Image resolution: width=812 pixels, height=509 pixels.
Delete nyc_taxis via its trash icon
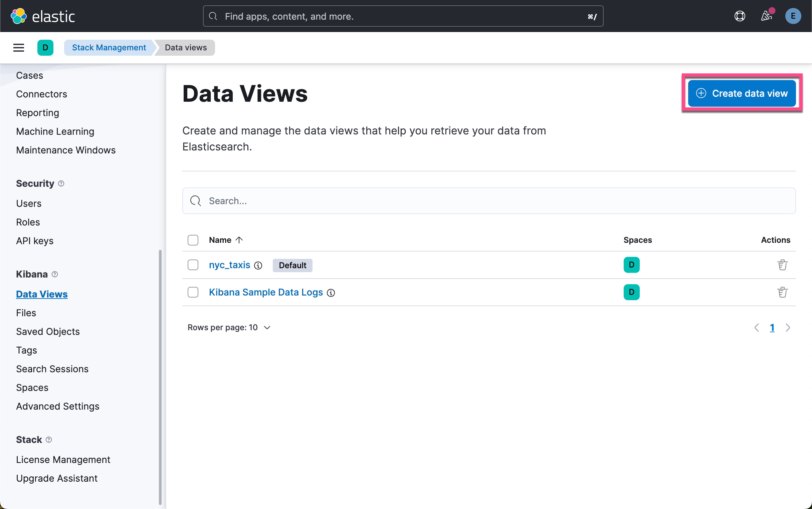pos(782,265)
